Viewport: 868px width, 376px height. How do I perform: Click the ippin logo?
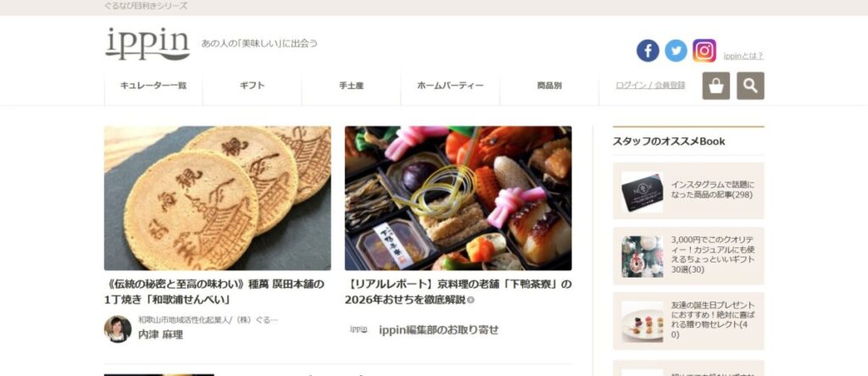tap(147, 44)
